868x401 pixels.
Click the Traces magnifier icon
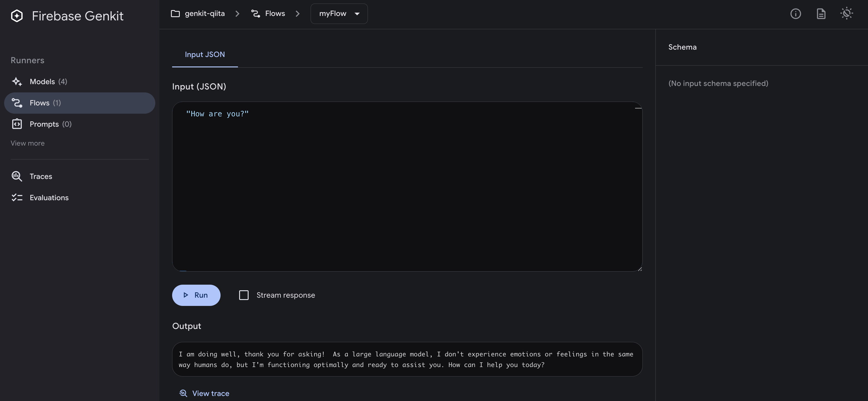17,176
